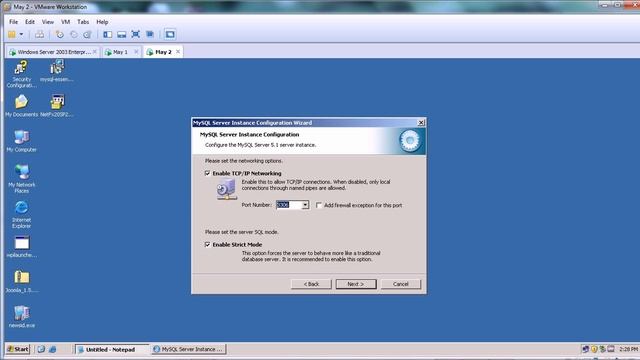The width and height of the screenshot is (640, 360).
Task: Open the Edit menu
Action: pos(30,22)
